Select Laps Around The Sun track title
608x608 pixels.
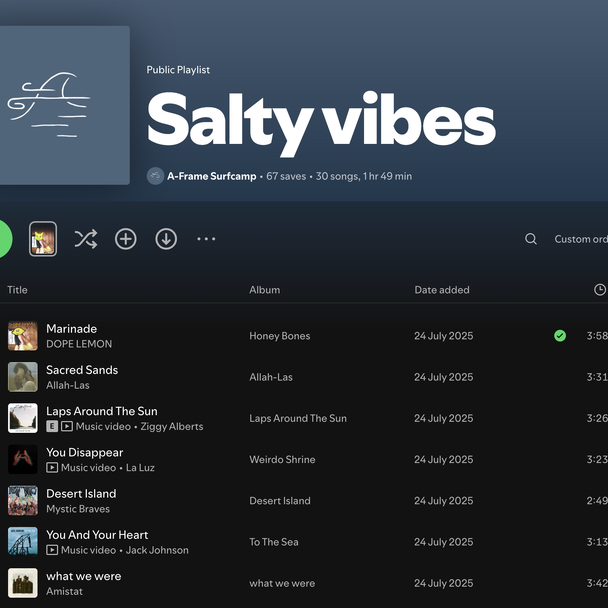[102, 411]
